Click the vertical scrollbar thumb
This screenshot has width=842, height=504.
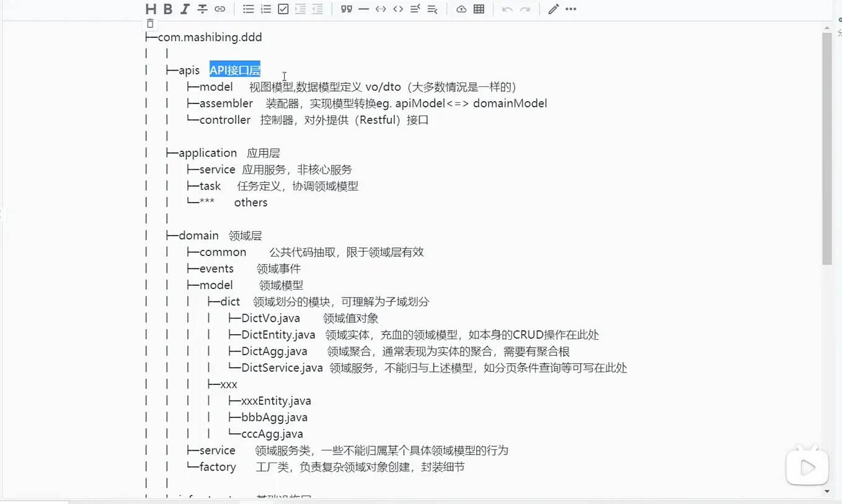827,149
